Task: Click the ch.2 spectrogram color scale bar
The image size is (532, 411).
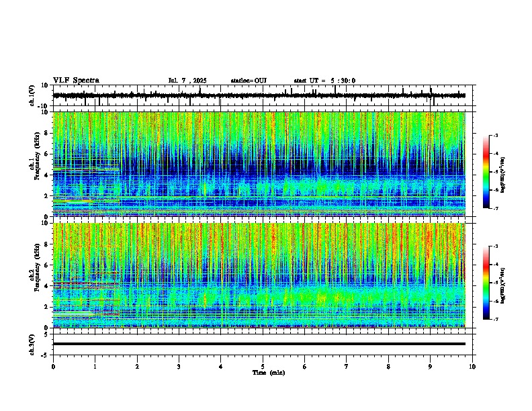Action: click(486, 283)
